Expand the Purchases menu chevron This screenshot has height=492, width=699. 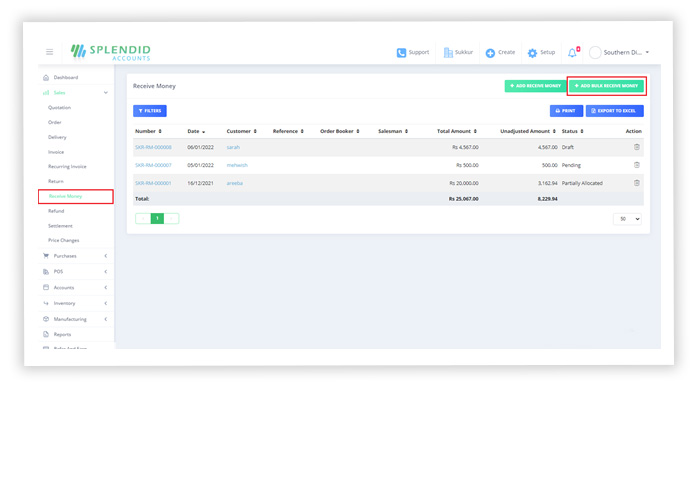click(x=106, y=256)
